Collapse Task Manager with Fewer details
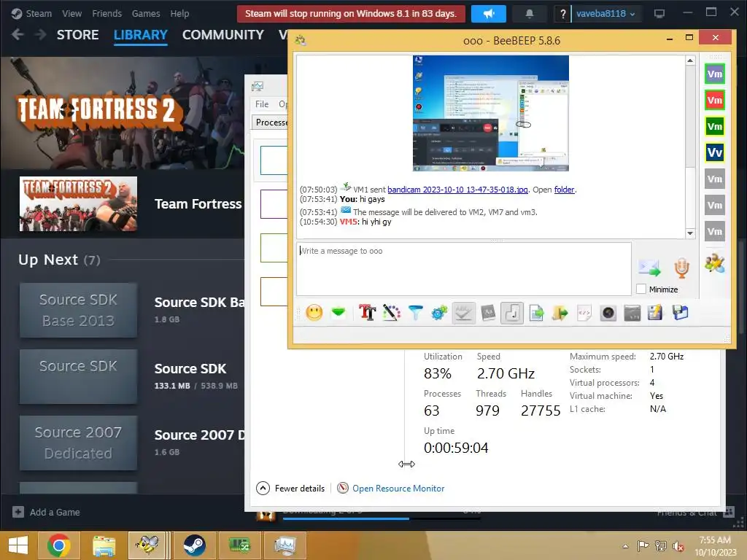747x560 pixels. pyautogui.click(x=290, y=488)
